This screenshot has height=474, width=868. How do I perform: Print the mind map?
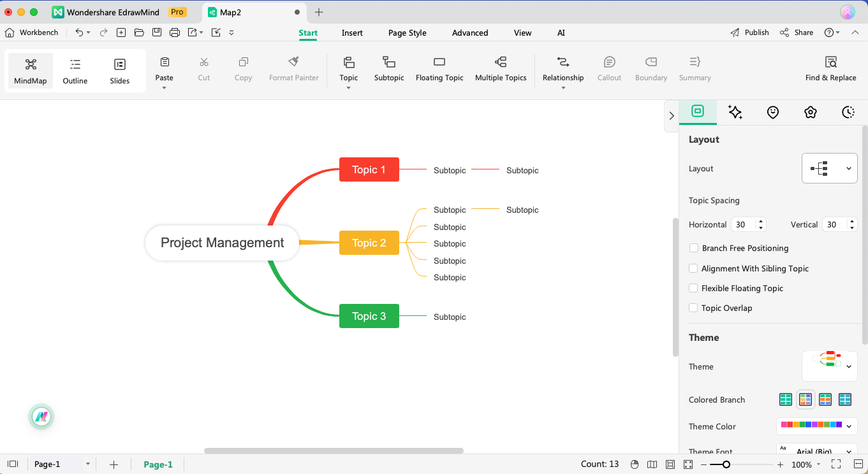(x=175, y=32)
